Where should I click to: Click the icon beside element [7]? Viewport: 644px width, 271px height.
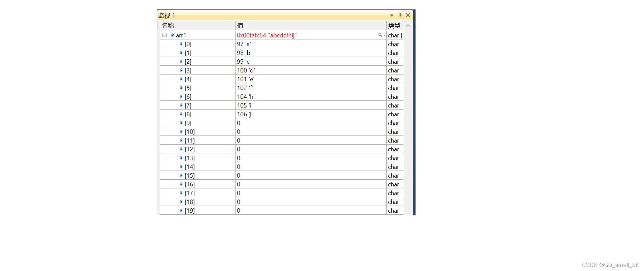click(x=181, y=105)
